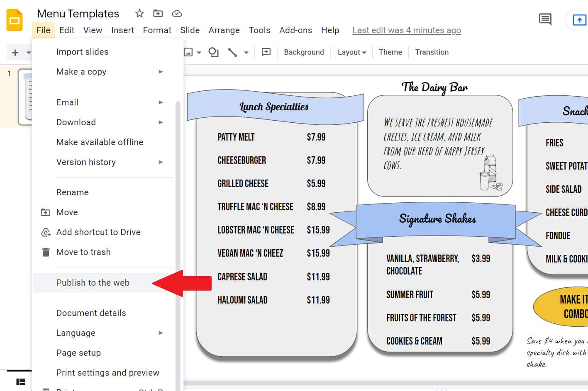Click the PATTY MELT menu item text

(x=236, y=137)
